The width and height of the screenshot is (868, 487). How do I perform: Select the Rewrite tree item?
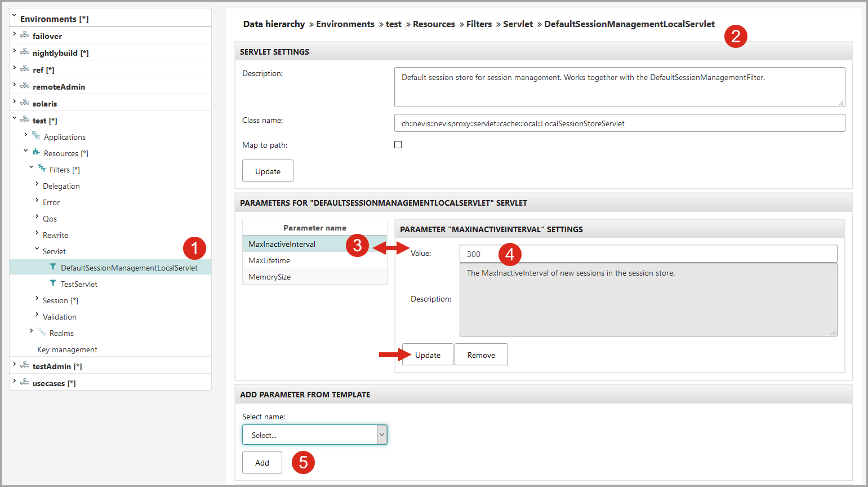coord(55,235)
